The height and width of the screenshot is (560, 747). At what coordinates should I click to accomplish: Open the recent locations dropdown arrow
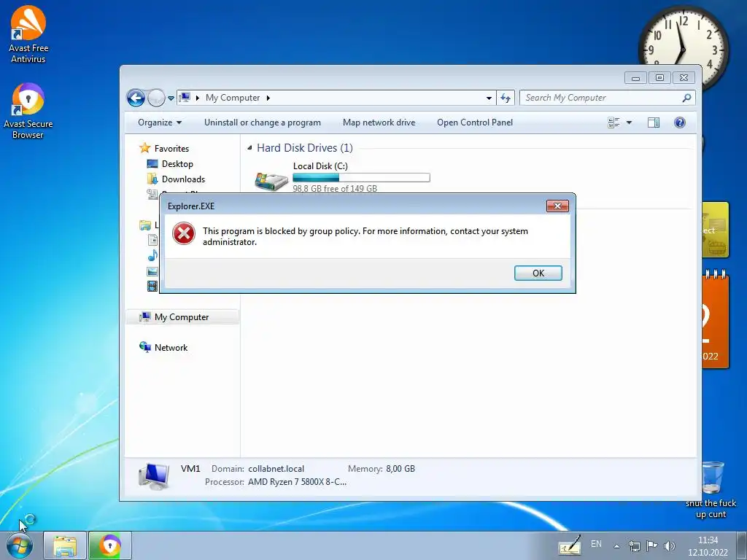click(171, 98)
